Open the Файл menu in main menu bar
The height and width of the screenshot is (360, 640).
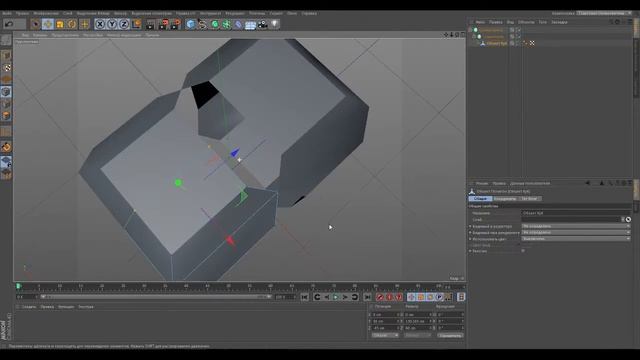click(7, 13)
